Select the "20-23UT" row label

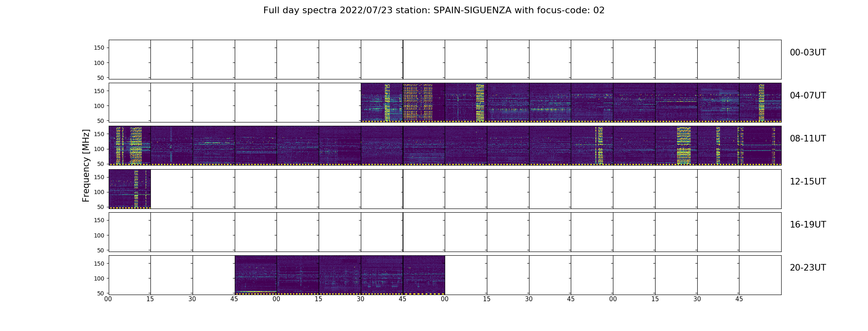[x=808, y=268]
